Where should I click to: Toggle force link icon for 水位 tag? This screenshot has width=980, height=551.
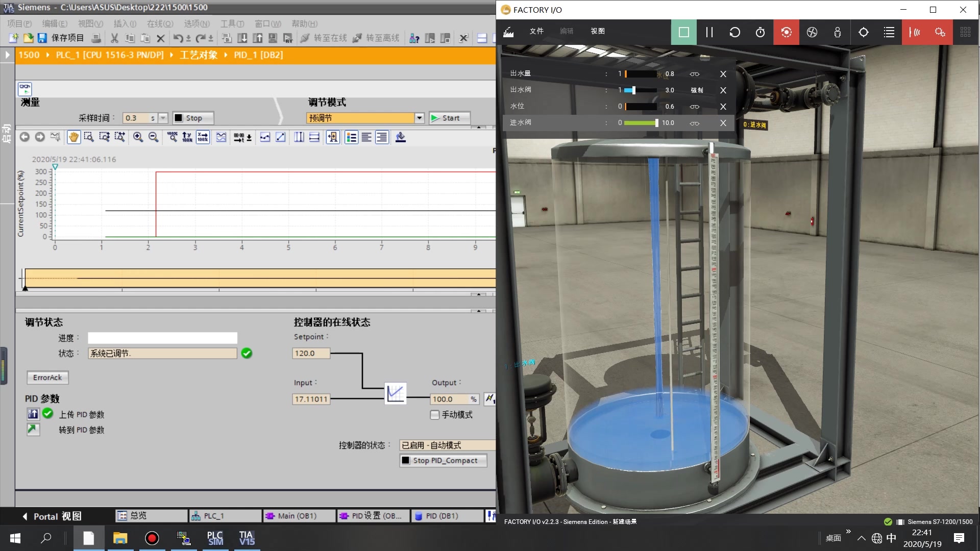coord(694,107)
